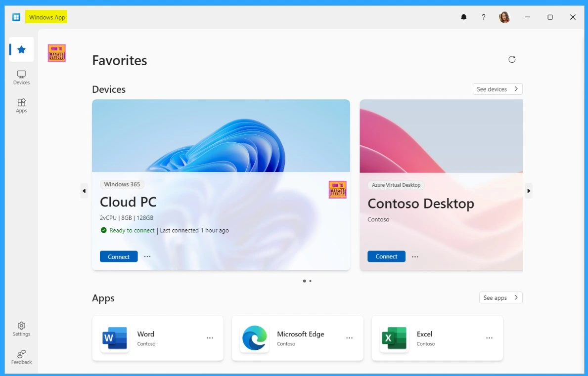This screenshot has width=588, height=376.
Task: Open more options for Excel app
Action: (490, 338)
